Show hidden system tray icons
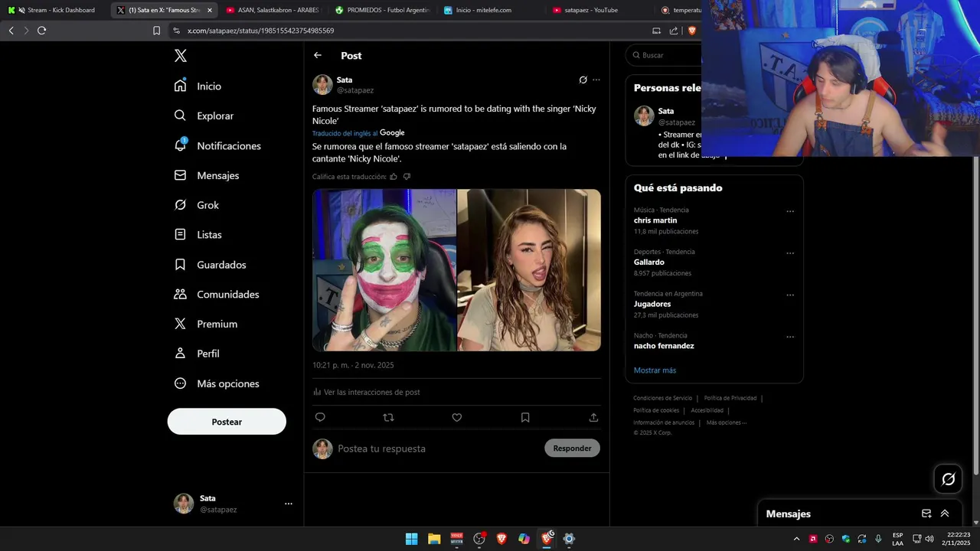This screenshot has width=980, height=551. [x=796, y=539]
